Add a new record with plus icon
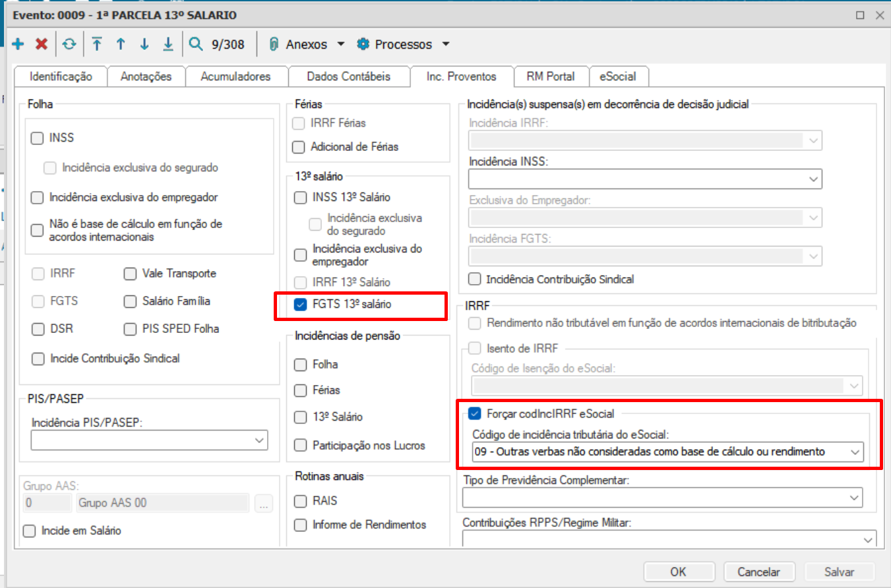The height and width of the screenshot is (588, 891). tap(18, 44)
